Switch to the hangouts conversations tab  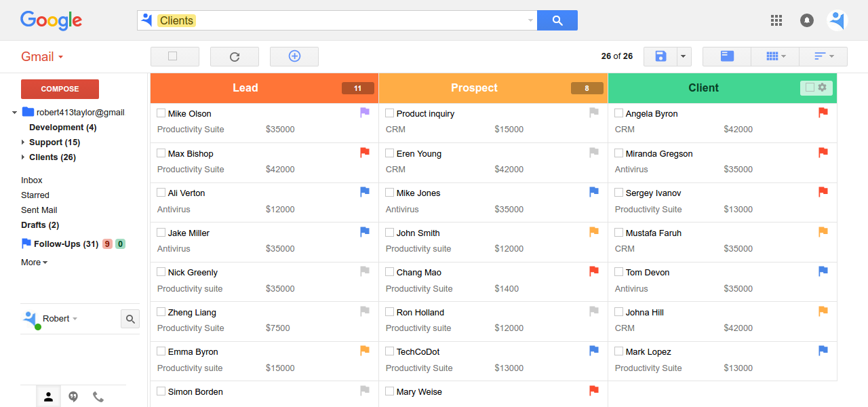[73, 397]
